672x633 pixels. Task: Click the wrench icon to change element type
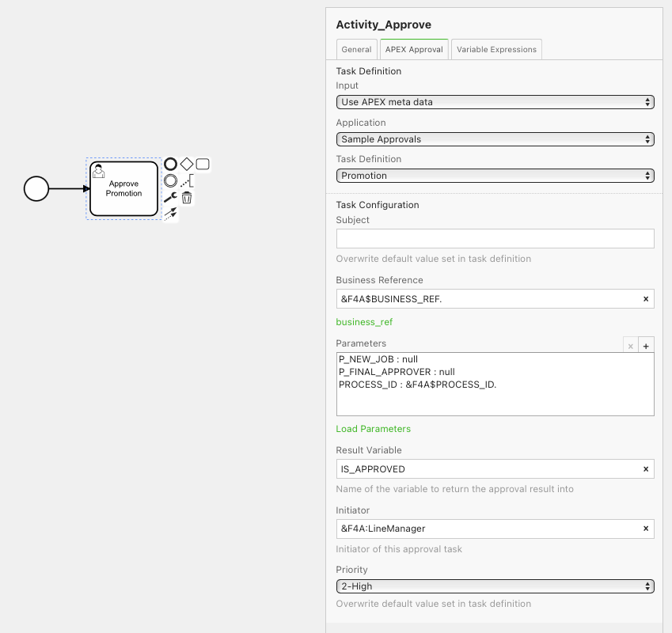(170, 197)
